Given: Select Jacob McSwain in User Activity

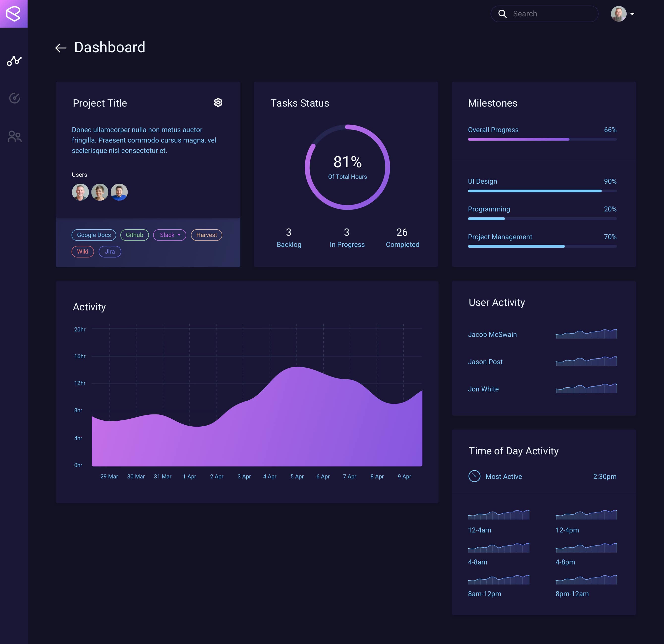Looking at the screenshot, I should [x=492, y=335].
